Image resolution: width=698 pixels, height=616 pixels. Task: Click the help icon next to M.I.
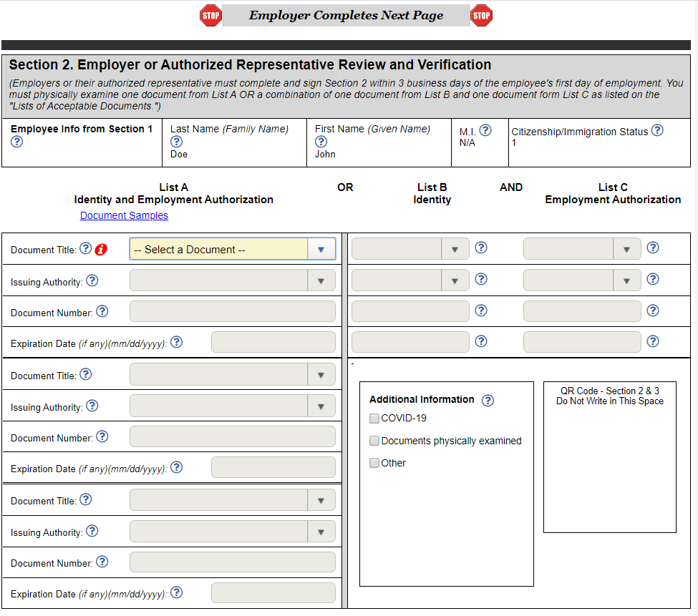485,130
